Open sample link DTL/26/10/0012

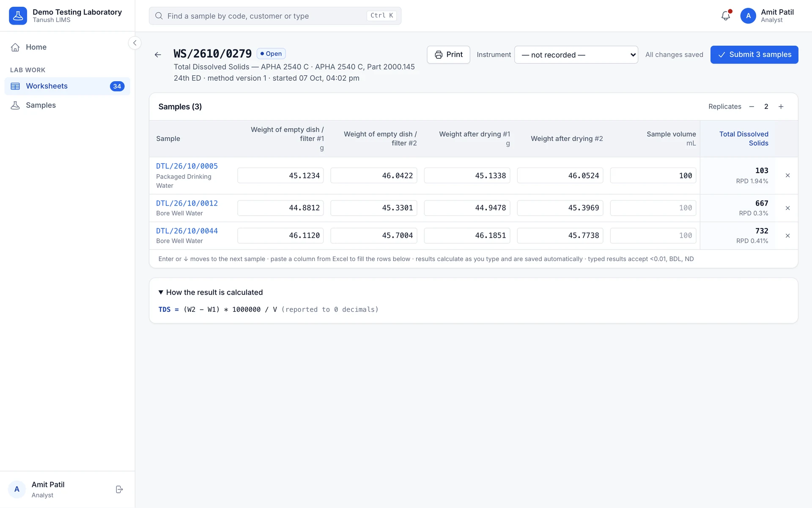click(187, 203)
